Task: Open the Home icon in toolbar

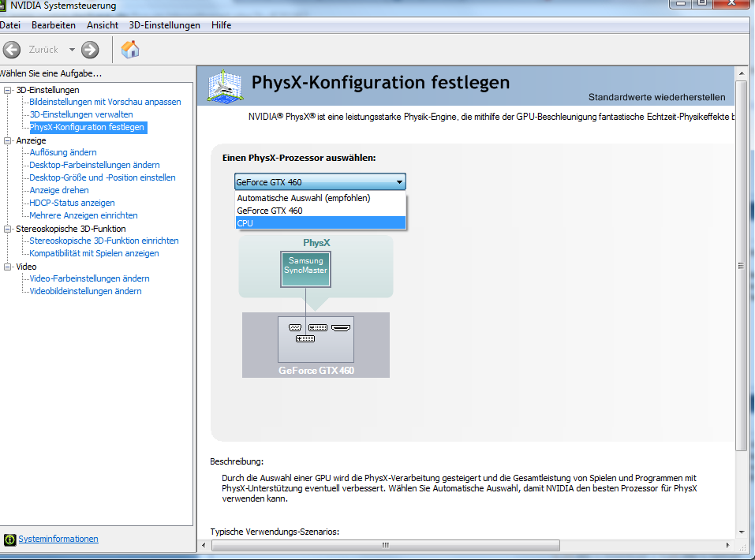Action: click(130, 49)
